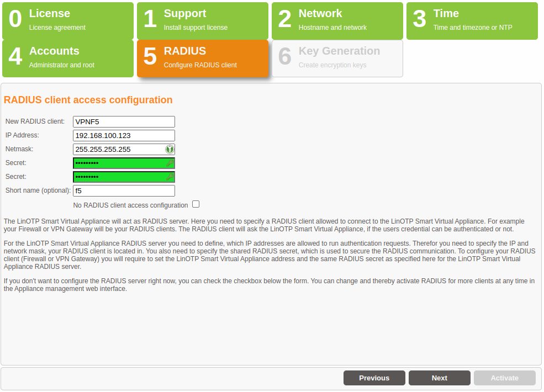
Task: Select the Netmask input field
Action: pyautogui.click(x=118, y=149)
